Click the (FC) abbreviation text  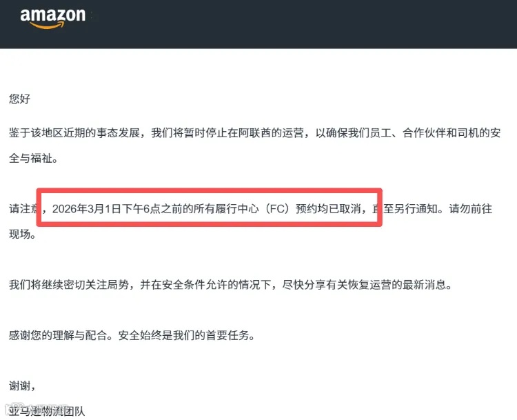(x=277, y=208)
